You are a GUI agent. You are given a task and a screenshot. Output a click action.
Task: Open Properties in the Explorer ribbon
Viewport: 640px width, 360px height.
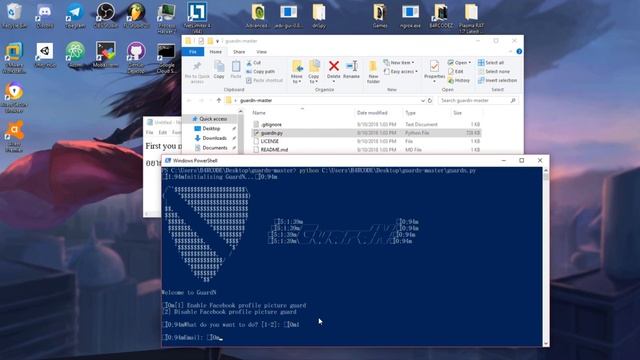[434, 70]
